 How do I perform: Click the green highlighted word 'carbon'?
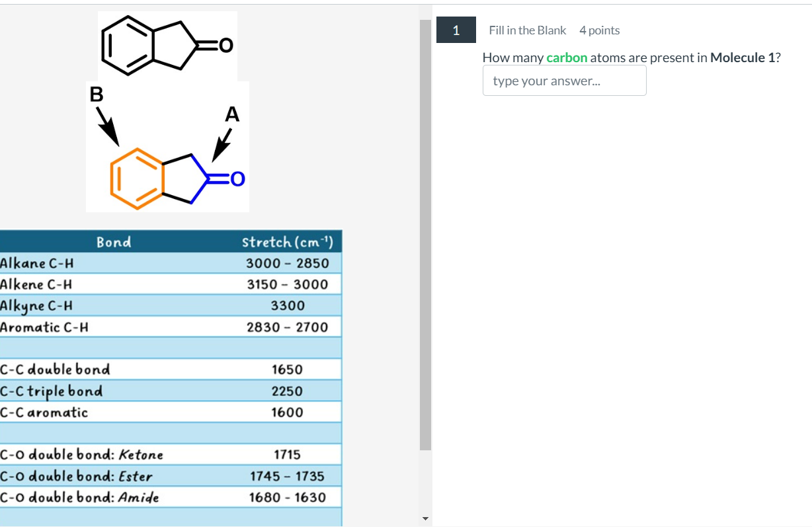[x=566, y=58]
